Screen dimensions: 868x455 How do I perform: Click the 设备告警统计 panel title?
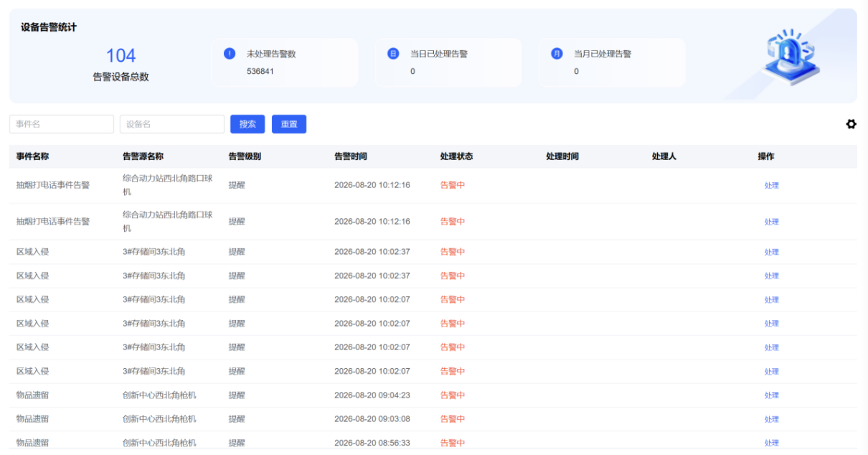click(x=49, y=27)
